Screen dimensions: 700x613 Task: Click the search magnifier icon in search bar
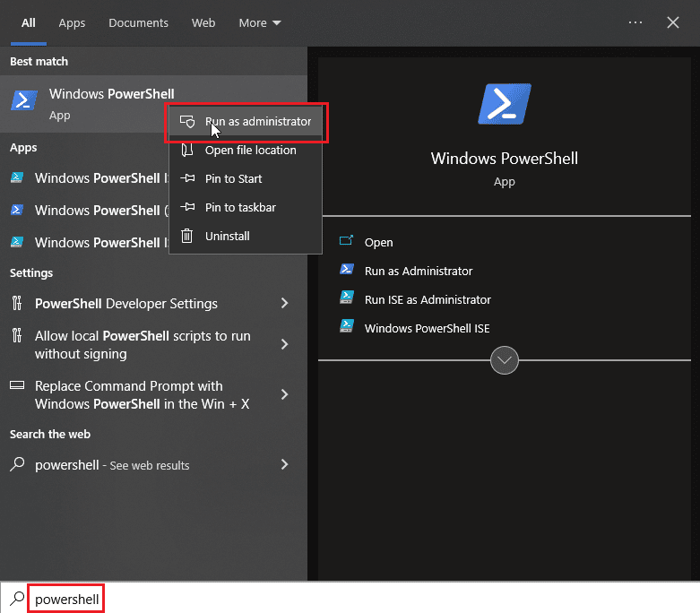coord(17,599)
